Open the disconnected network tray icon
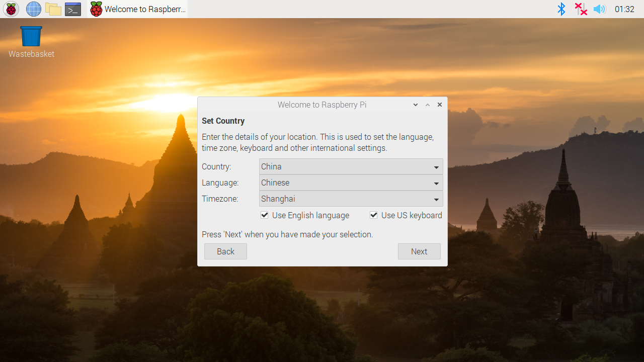This screenshot has width=644, height=362. pos(581,9)
